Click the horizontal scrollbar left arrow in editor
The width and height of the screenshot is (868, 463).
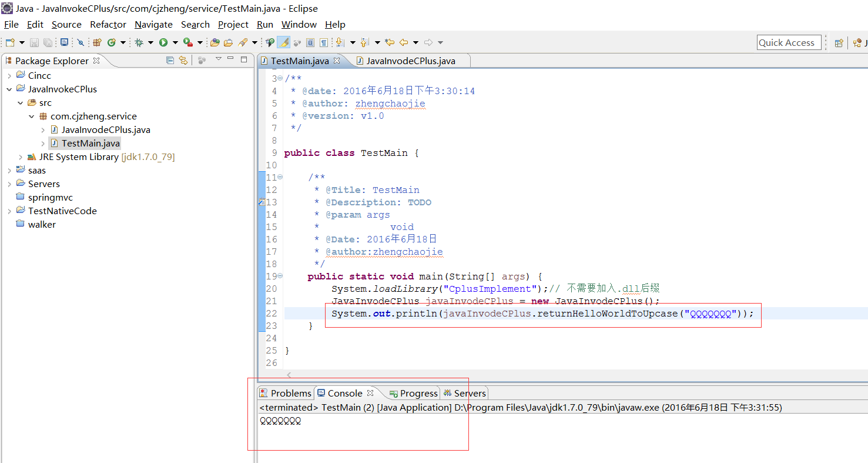point(289,375)
